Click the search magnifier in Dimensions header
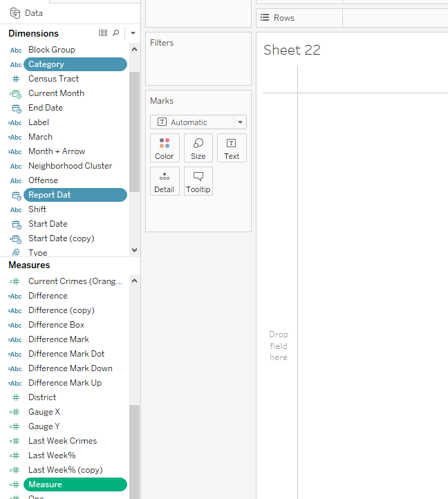 (116, 33)
